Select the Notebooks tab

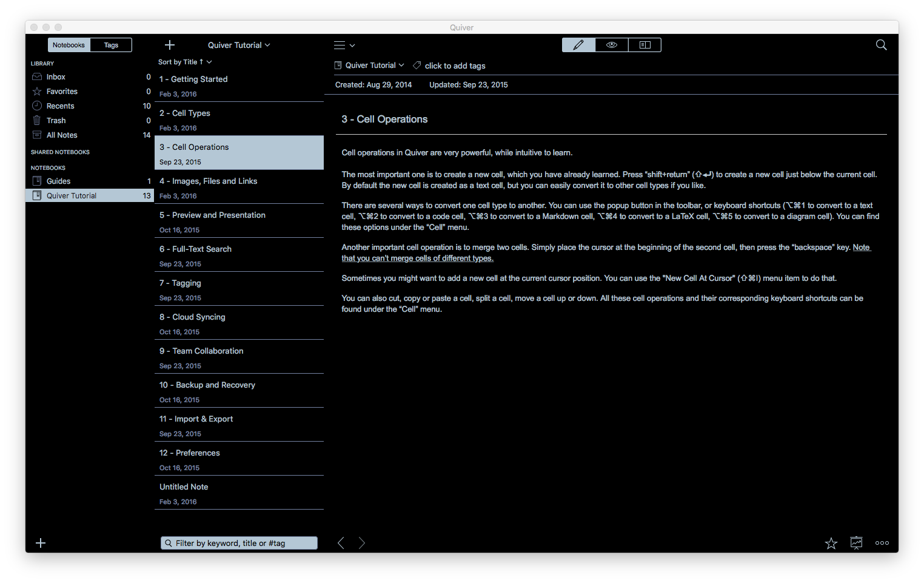[69, 45]
